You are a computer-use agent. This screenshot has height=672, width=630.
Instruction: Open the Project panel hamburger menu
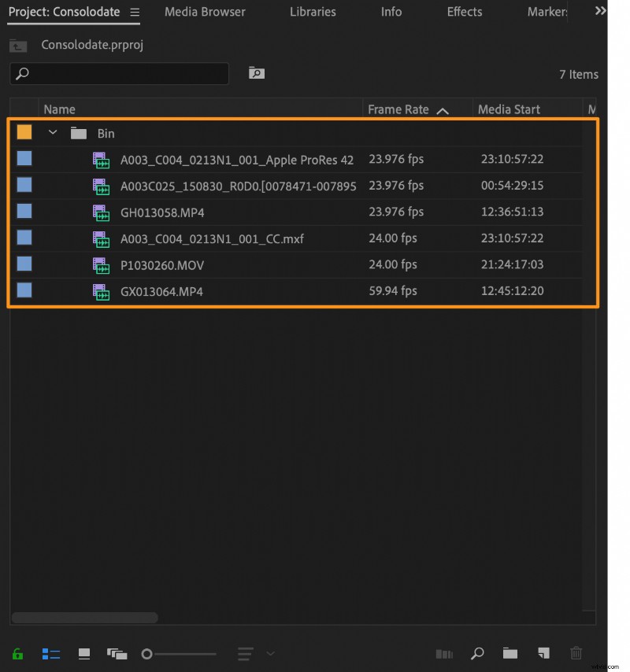tap(134, 12)
